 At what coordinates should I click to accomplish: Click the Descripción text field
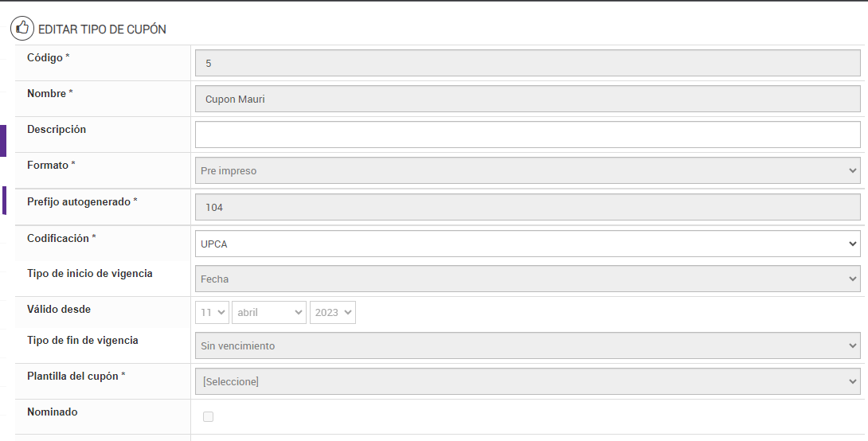pos(527,135)
